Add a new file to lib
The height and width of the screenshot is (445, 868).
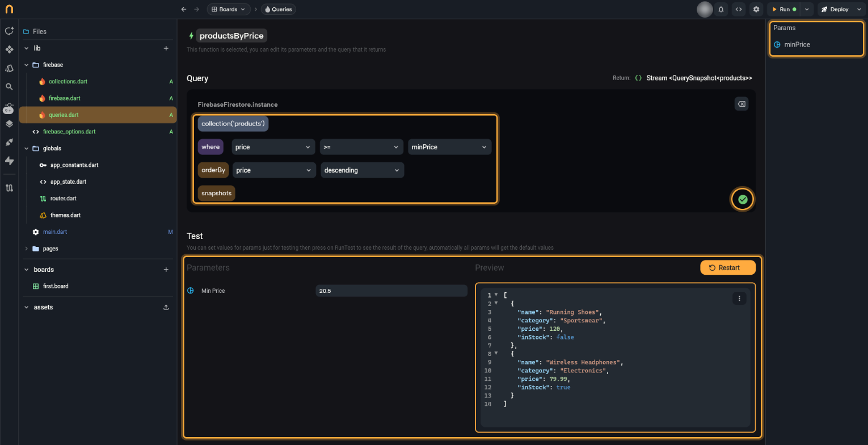coord(166,48)
